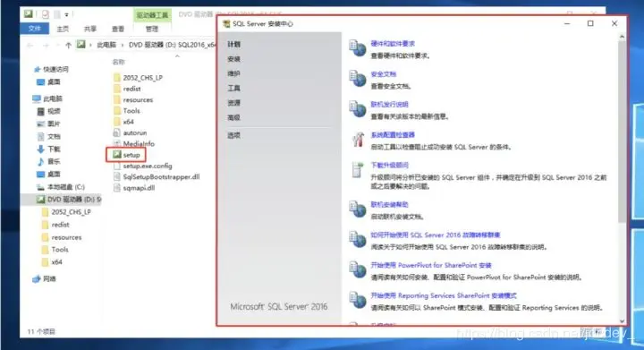Switch to the 管理 (Manage) ribbon tab
This screenshot has width=644, height=350.
[151, 29]
